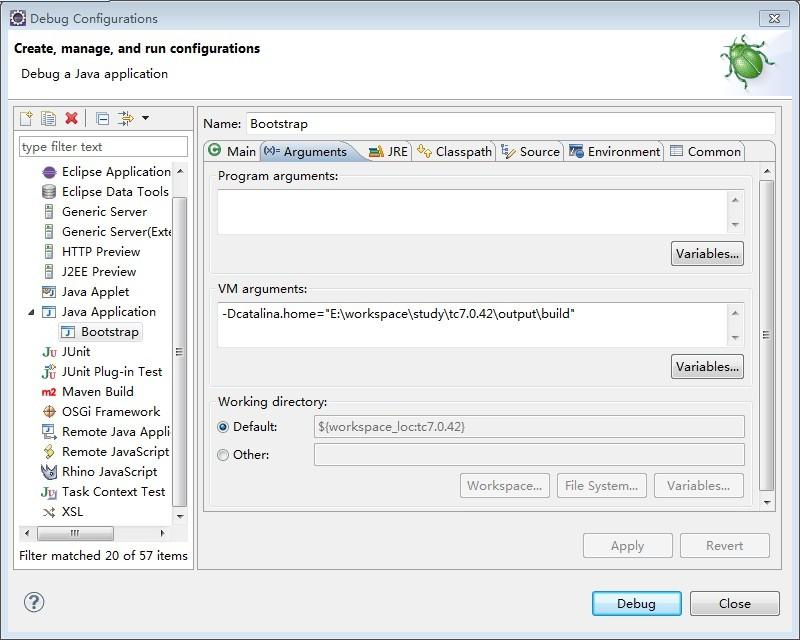
Task: Switch to the Classpath tab
Action: [x=454, y=152]
